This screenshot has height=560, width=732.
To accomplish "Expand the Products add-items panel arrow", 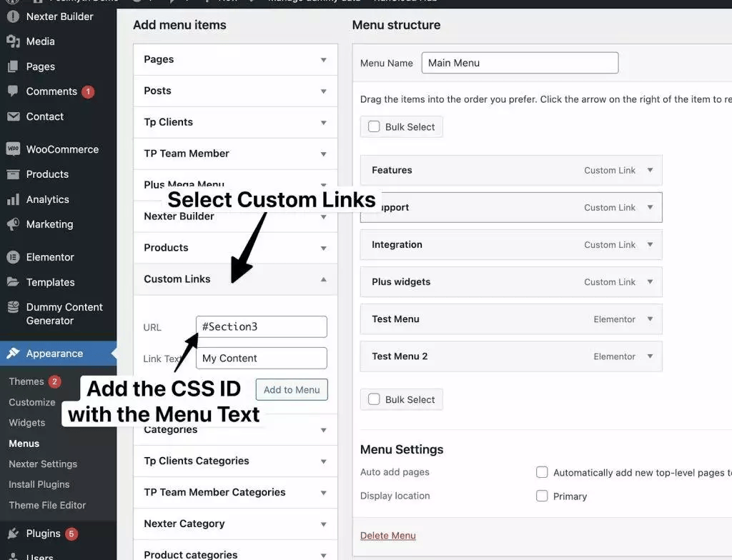I will (324, 249).
